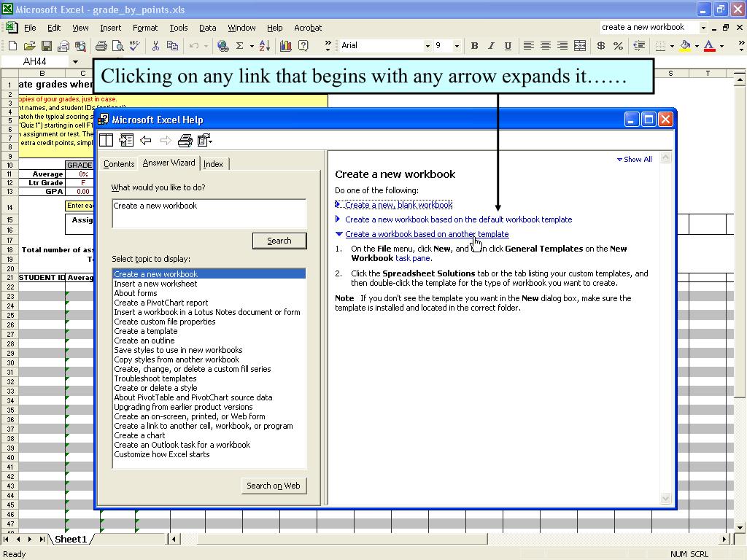Screen dimensions: 747x560
Task: Select 'Customize how Excel starts' topic
Action: pyautogui.click(x=161, y=454)
